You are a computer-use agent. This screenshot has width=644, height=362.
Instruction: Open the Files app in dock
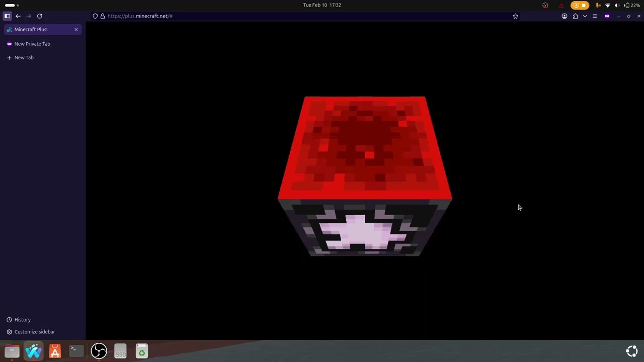point(12,351)
